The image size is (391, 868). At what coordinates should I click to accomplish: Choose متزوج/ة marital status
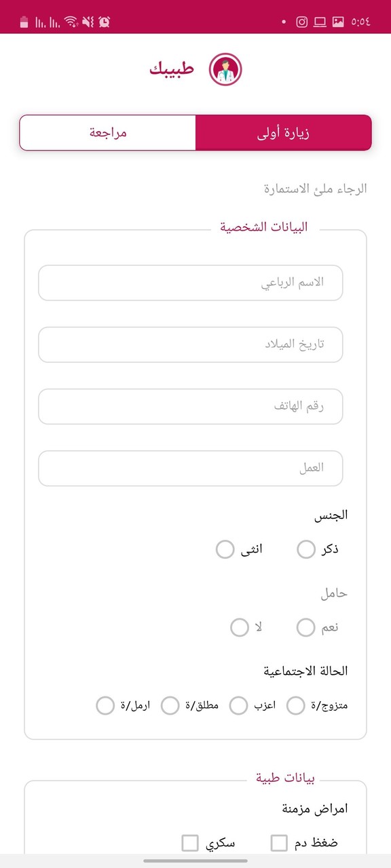(x=295, y=705)
